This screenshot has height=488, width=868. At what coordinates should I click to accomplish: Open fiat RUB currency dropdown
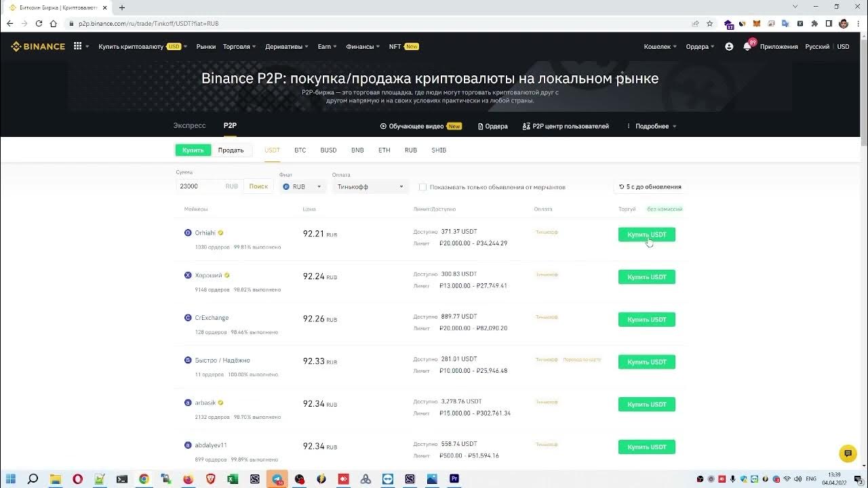point(302,186)
